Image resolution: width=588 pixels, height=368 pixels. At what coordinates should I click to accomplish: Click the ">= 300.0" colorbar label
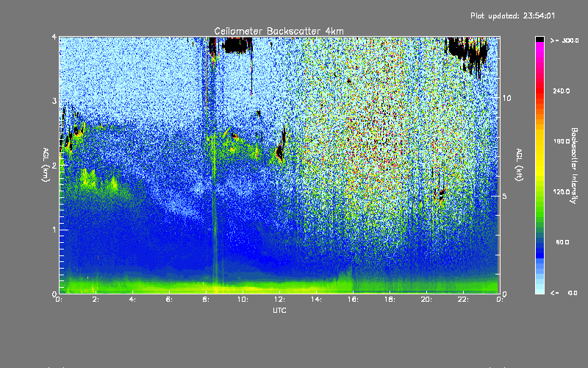coord(564,40)
